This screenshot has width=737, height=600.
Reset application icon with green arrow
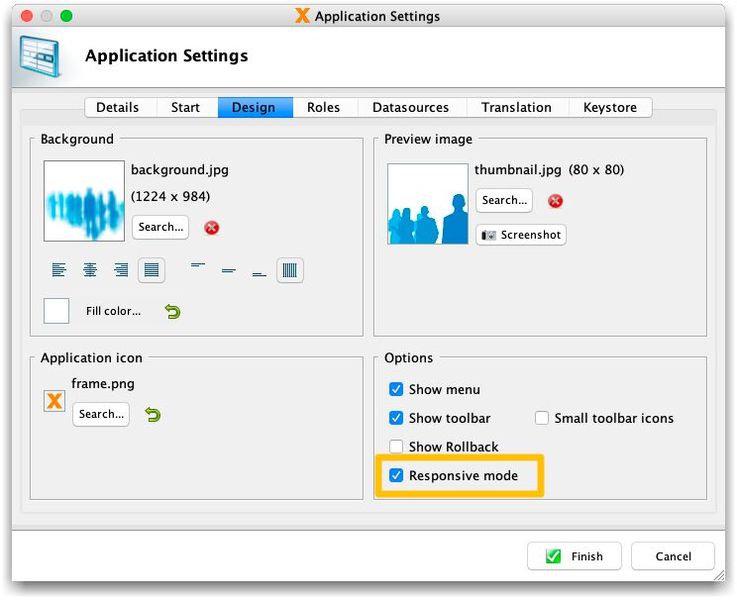[153, 415]
